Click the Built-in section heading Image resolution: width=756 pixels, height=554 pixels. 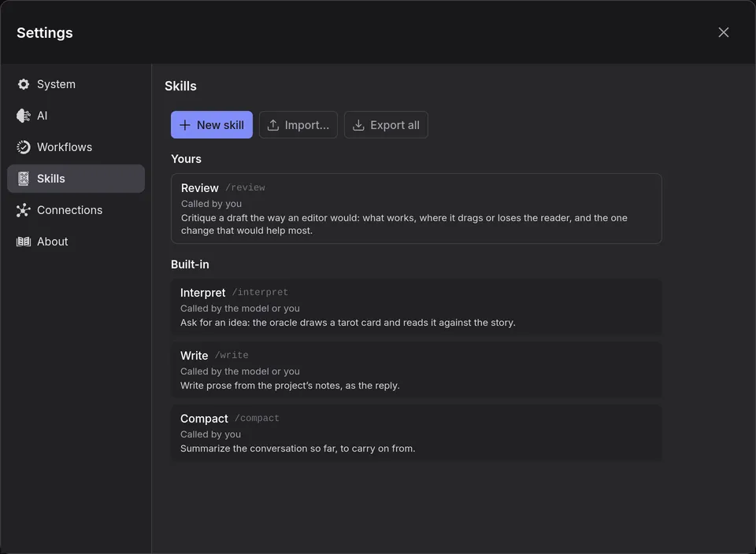[x=190, y=264]
